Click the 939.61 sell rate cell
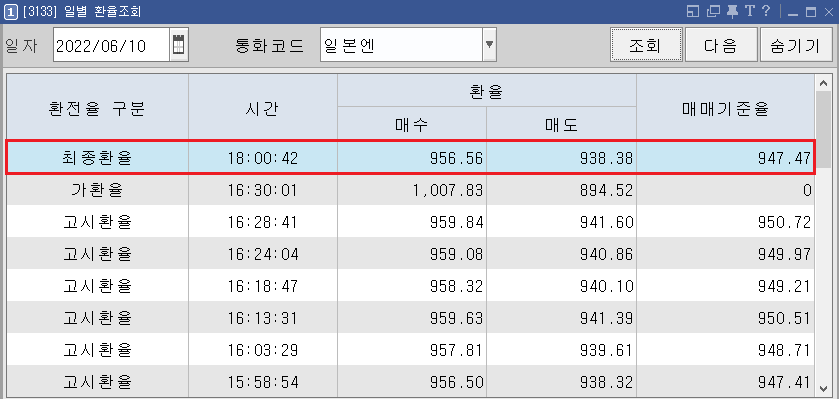839x399 pixels. pos(561,350)
